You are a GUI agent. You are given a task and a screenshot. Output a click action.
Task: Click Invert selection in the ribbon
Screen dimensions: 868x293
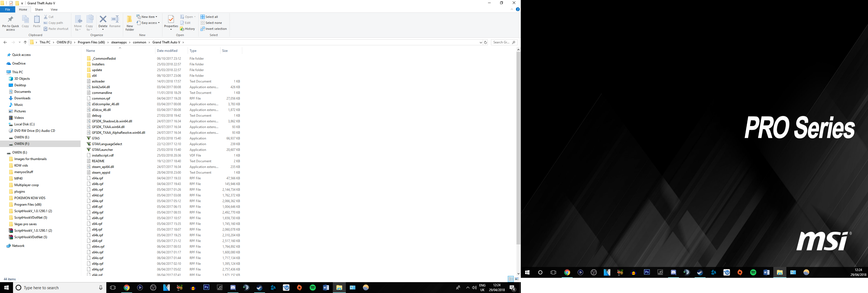click(214, 29)
